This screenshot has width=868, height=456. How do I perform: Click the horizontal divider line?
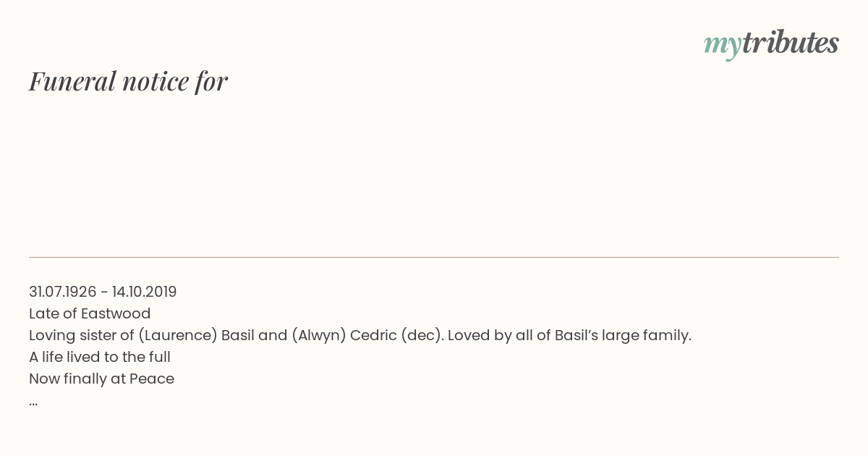434,257
